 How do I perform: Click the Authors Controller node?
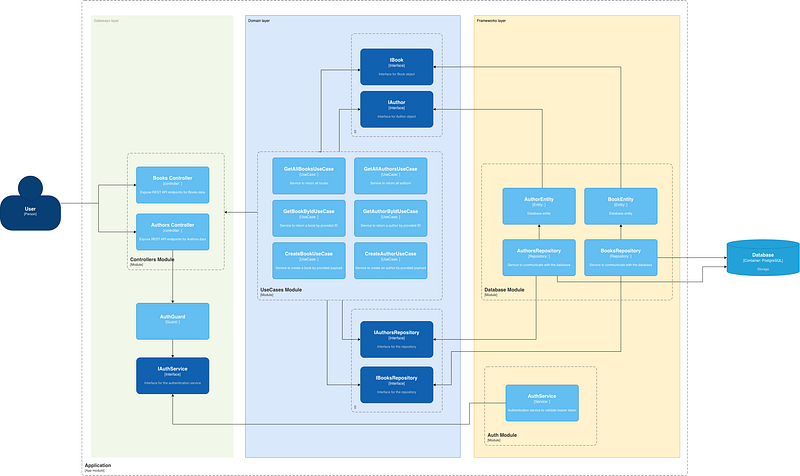[x=172, y=232]
